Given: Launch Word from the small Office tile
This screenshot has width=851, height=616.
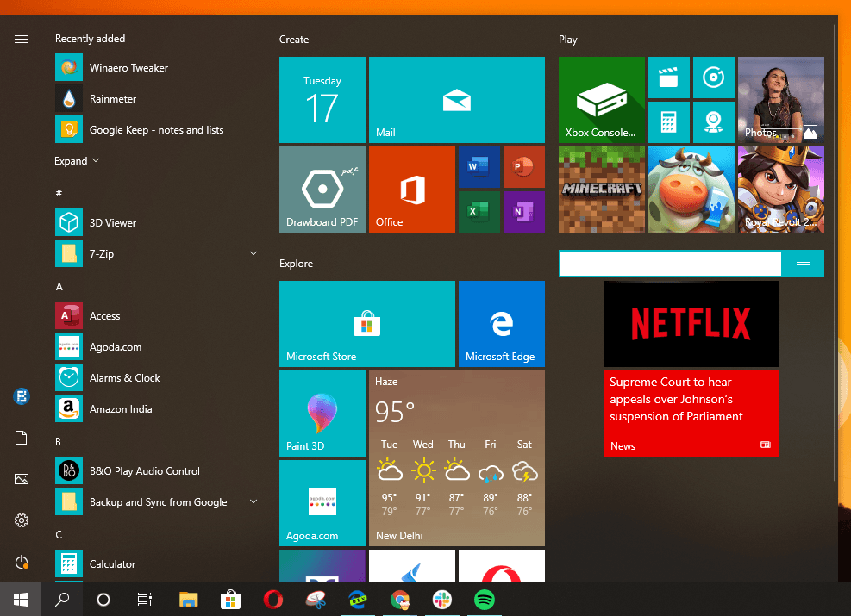Looking at the screenshot, I should click(479, 166).
